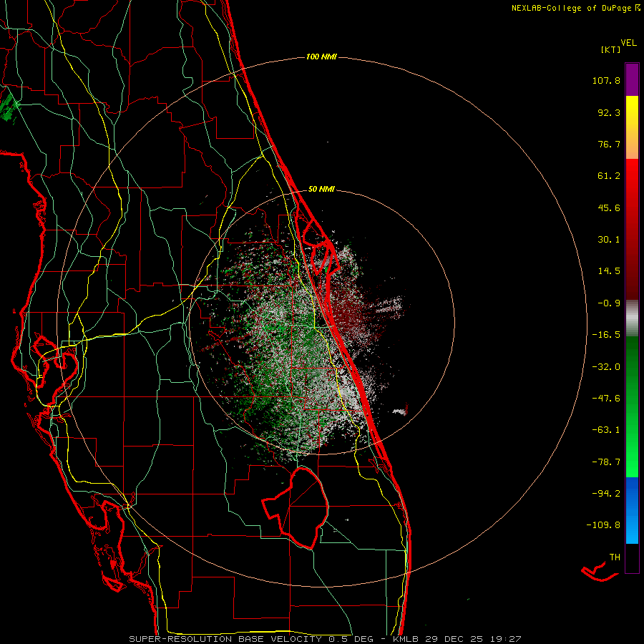This screenshot has height=644, width=644.
Task: Click the 92.3 legend value
Action: point(609,112)
